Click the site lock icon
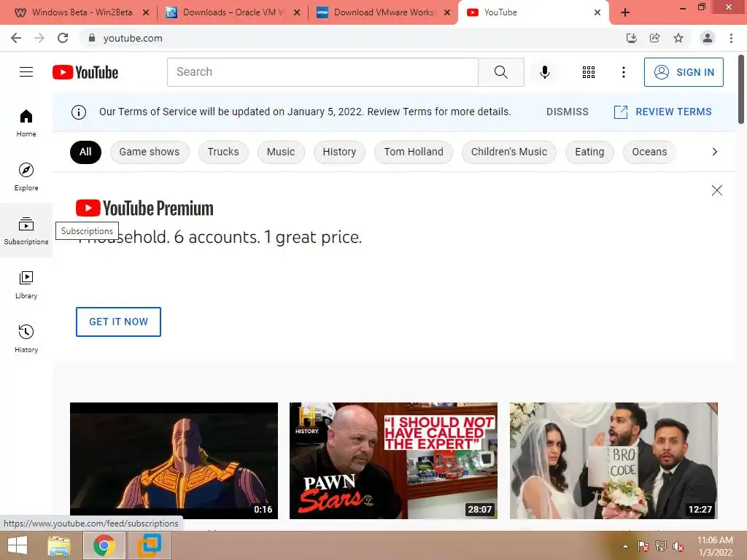 click(92, 38)
